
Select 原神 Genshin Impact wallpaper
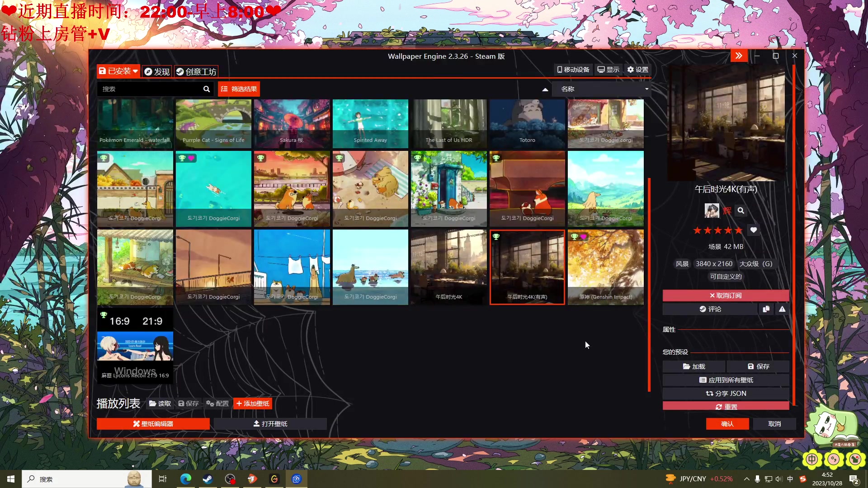[x=606, y=267]
